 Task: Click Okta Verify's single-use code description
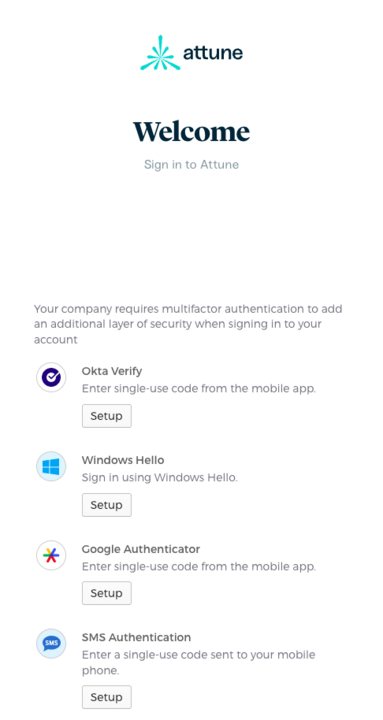pos(199,389)
